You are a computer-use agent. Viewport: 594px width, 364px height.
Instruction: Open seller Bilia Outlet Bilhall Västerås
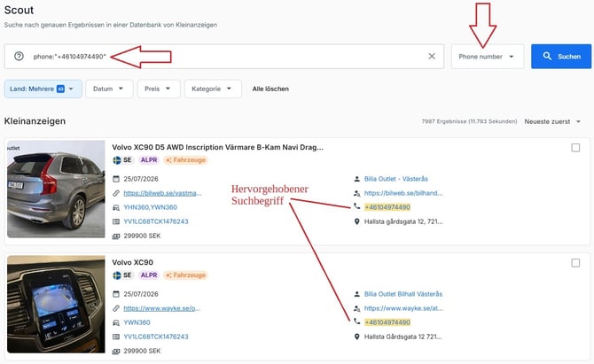403,294
